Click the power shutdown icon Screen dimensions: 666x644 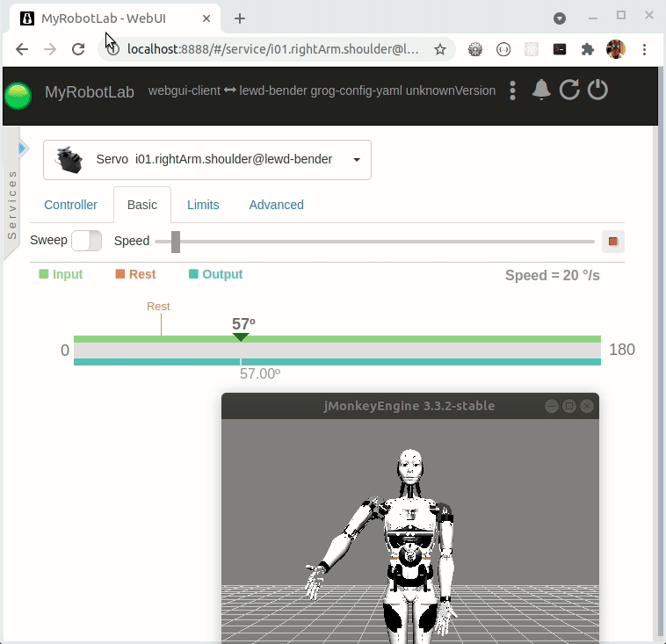tap(597, 90)
